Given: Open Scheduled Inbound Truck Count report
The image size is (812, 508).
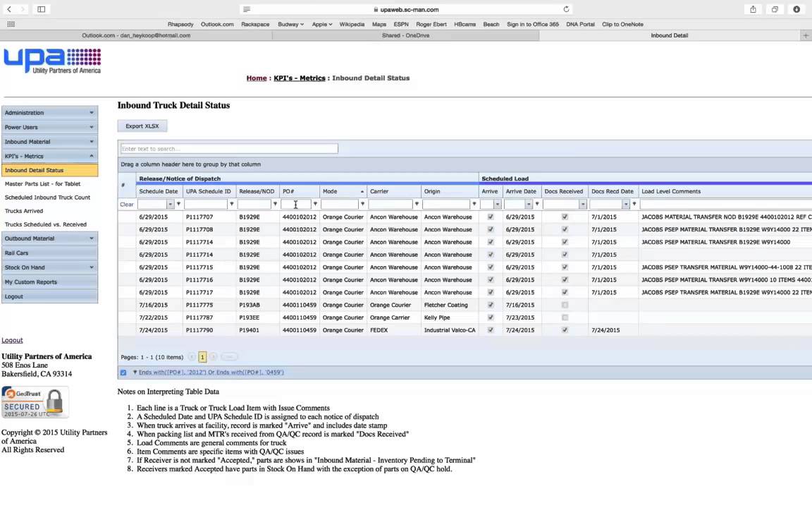Looking at the screenshot, I should click(48, 198).
